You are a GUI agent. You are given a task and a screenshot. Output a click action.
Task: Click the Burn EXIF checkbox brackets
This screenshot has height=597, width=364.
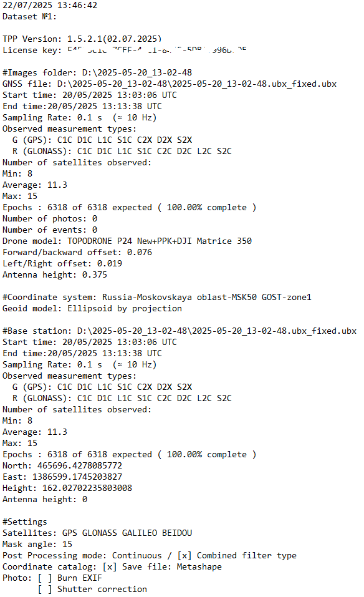point(45,578)
